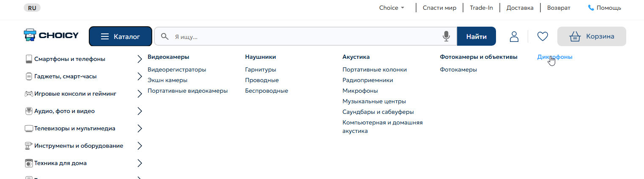This screenshot has height=179, width=644.
Task: Open the Диктофоны link
Action: (555, 57)
